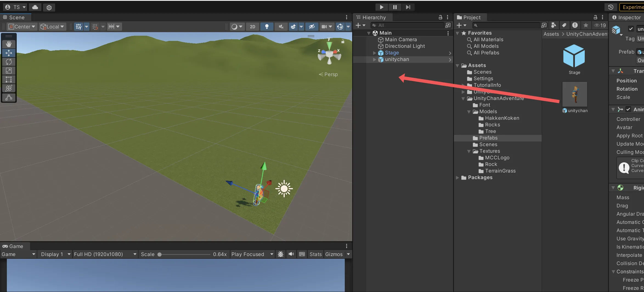Image resolution: width=644 pixels, height=292 pixels.
Task: Click the Pause button
Action: (x=395, y=7)
